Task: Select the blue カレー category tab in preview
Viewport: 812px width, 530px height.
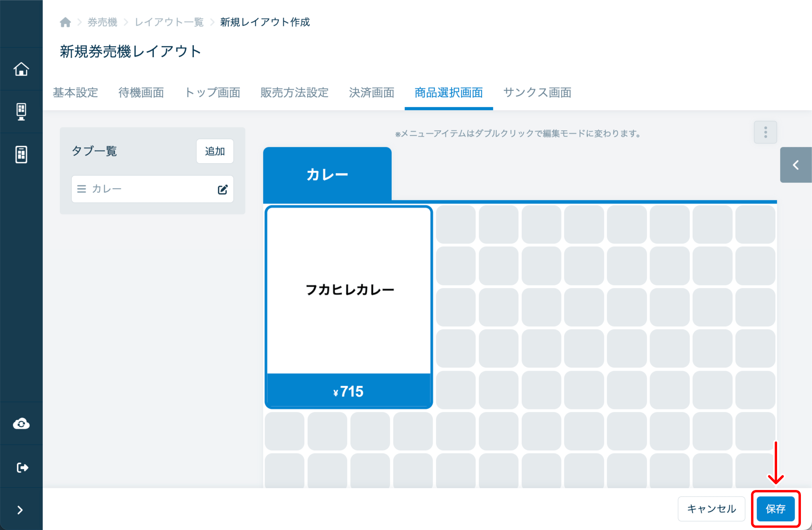Action: (x=327, y=174)
